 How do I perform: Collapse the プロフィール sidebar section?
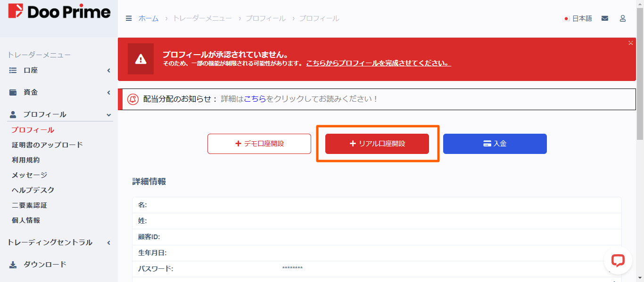[108, 114]
